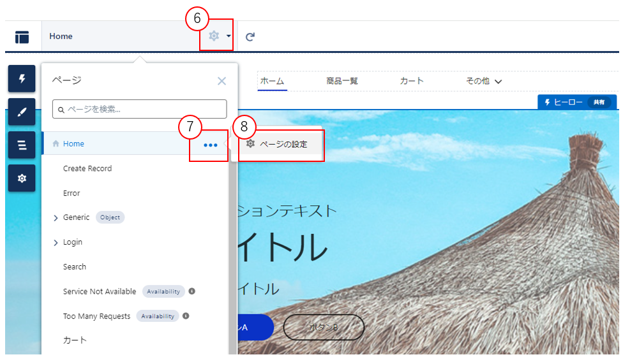Select Login page entry

pos(73,242)
